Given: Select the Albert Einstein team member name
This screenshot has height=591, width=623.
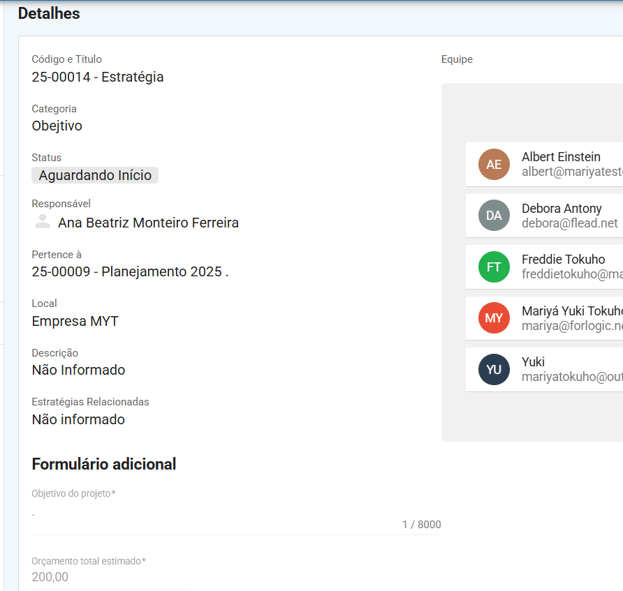Looking at the screenshot, I should click(561, 156).
